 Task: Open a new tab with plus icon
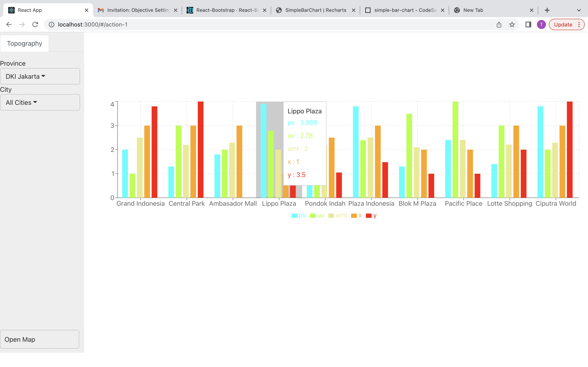tap(547, 10)
